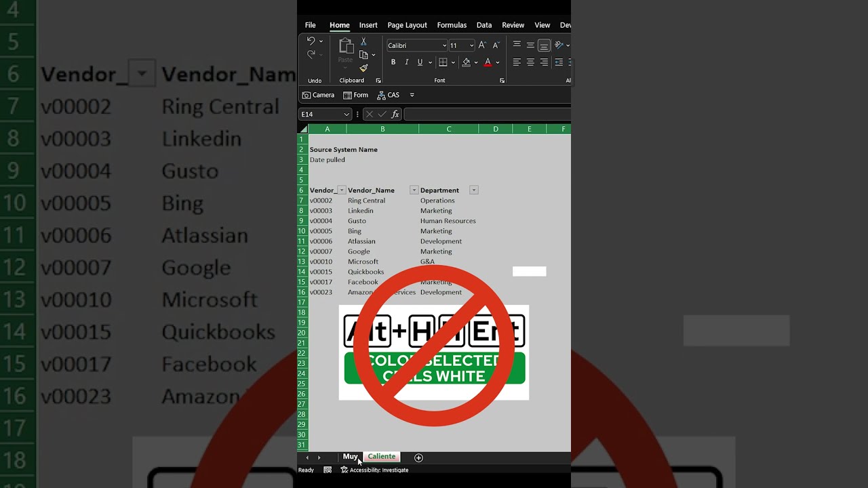Image resolution: width=868 pixels, height=488 pixels.
Task: Click the Cancel X in formula bar
Action: [370, 115]
